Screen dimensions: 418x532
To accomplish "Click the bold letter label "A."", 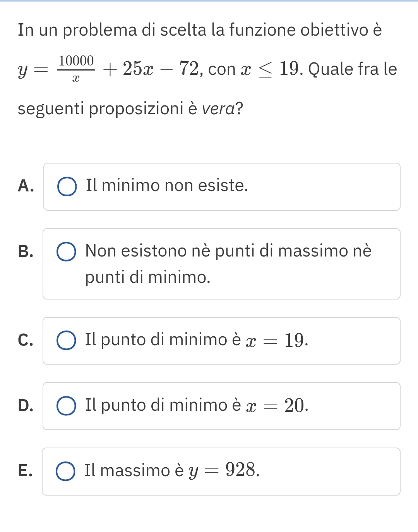I will point(26,186).
